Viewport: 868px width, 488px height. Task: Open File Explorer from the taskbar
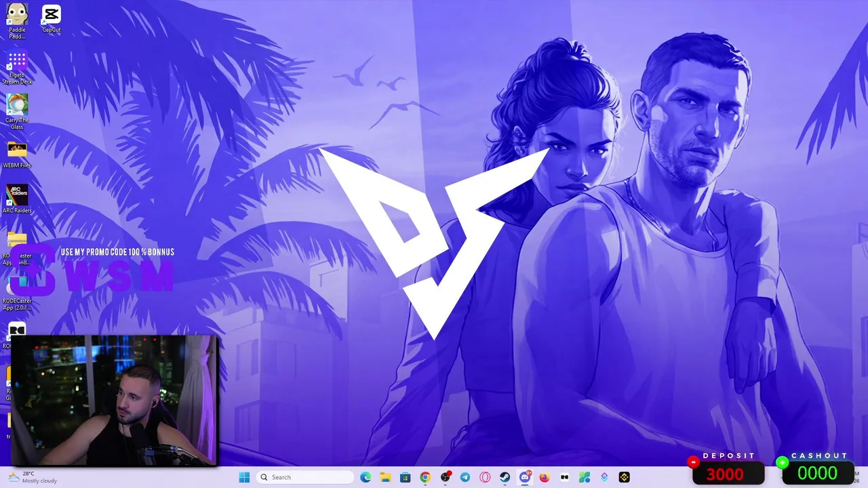coord(385,477)
